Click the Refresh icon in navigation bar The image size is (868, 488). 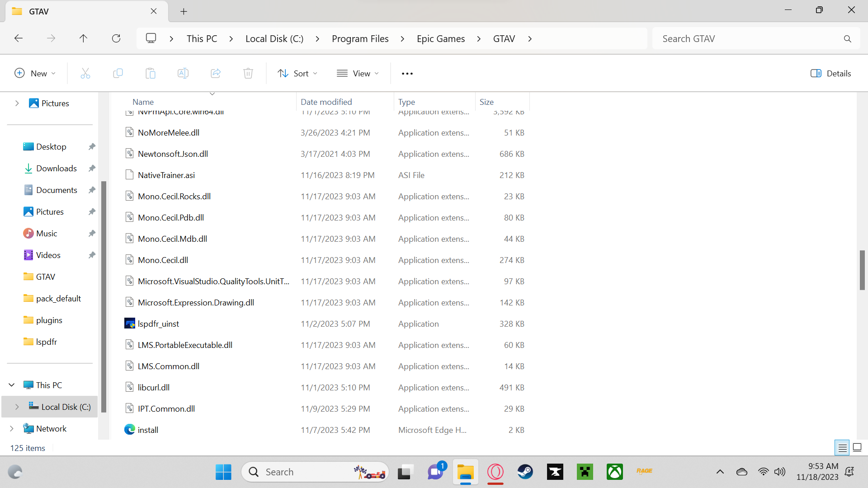coord(116,38)
